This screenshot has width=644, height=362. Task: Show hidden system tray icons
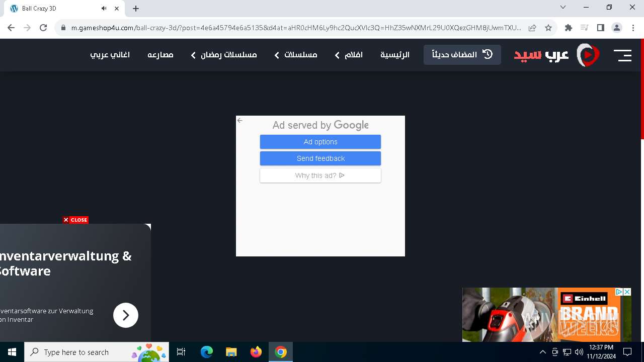click(542, 352)
